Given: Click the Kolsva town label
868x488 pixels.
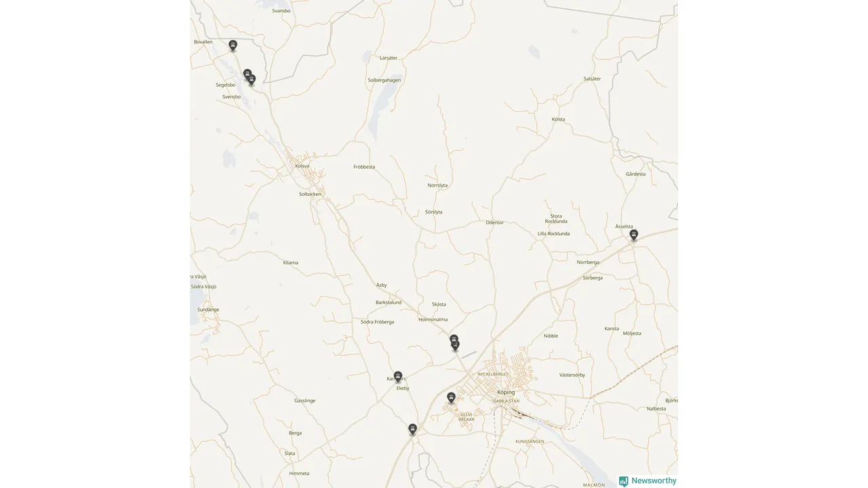Looking at the screenshot, I should (x=302, y=166).
